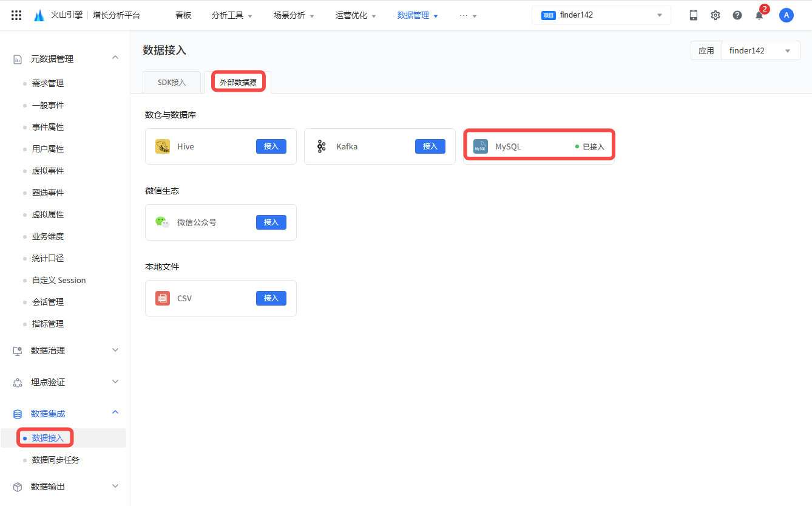Click the 数仓与数据库 section heading
This screenshot has height=506, width=812.
tap(171, 115)
